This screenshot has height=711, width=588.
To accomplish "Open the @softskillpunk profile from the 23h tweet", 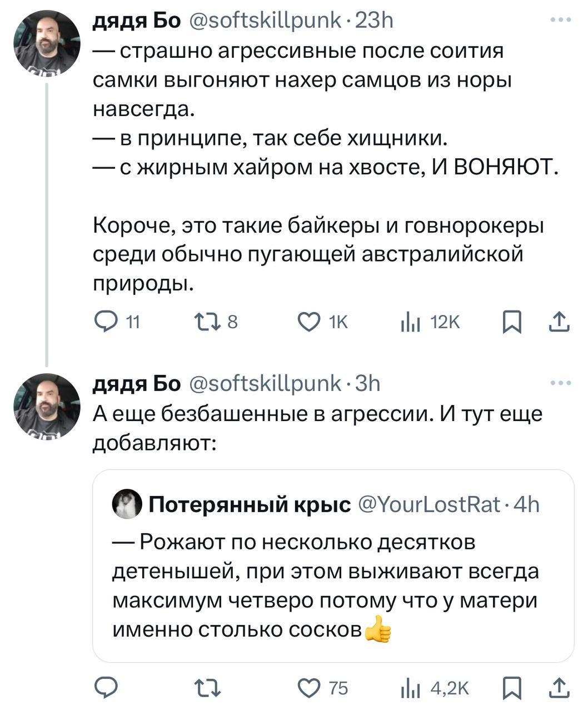I will (x=266, y=21).
